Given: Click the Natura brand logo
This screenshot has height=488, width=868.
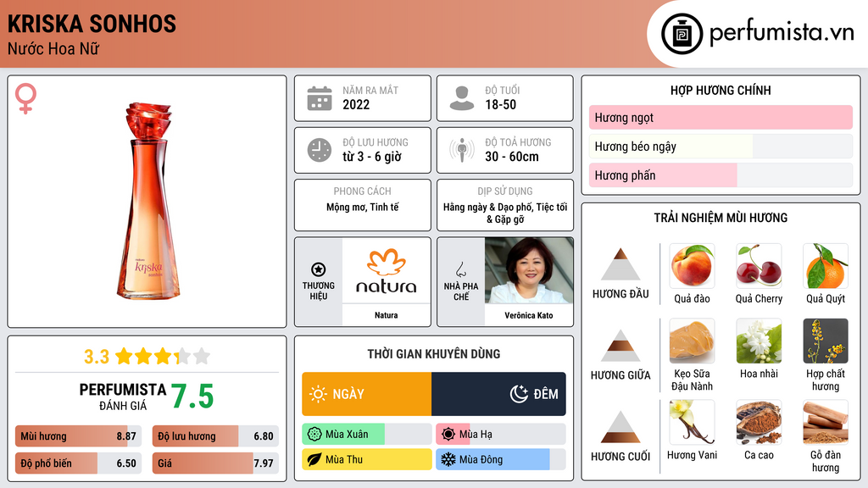Looking at the screenshot, I should (x=386, y=270).
